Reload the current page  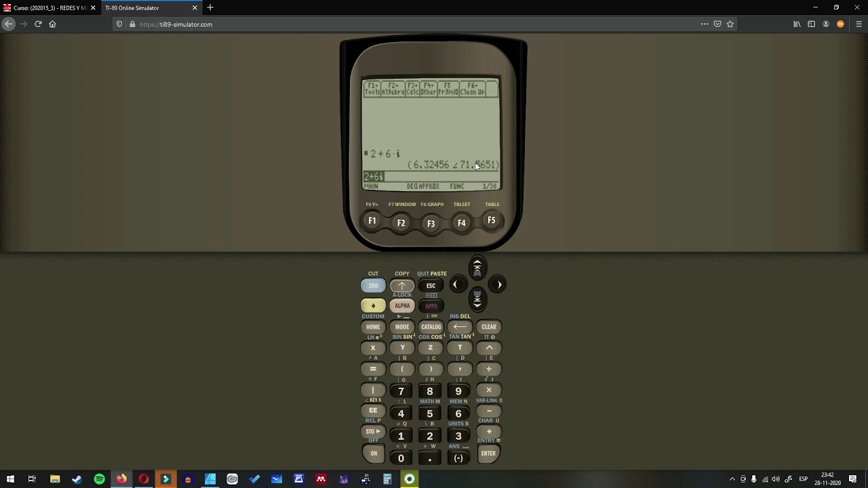(38, 24)
